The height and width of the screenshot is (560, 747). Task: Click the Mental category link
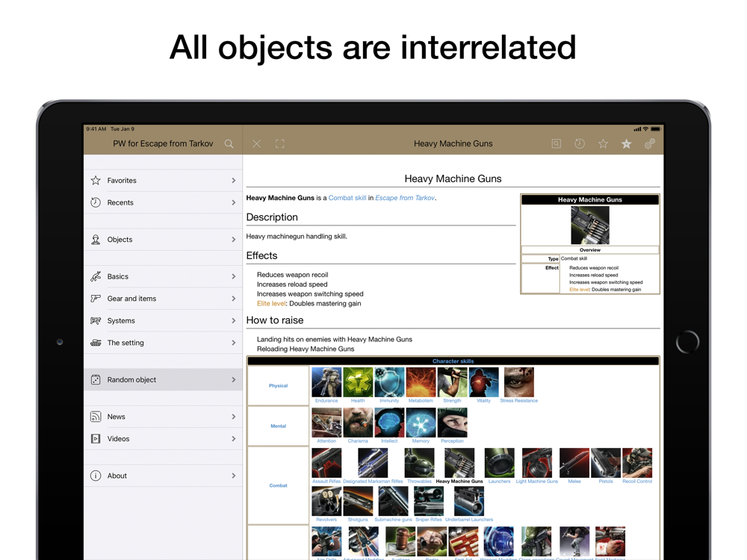278,426
